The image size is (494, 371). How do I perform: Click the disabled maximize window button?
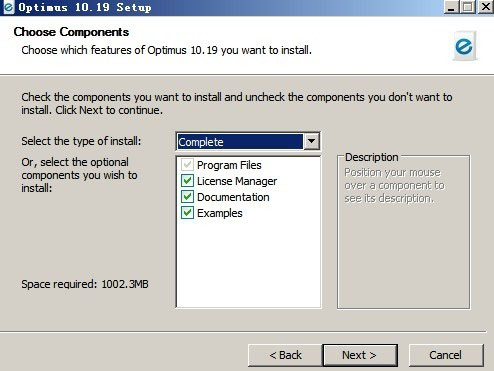pos(468,7)
